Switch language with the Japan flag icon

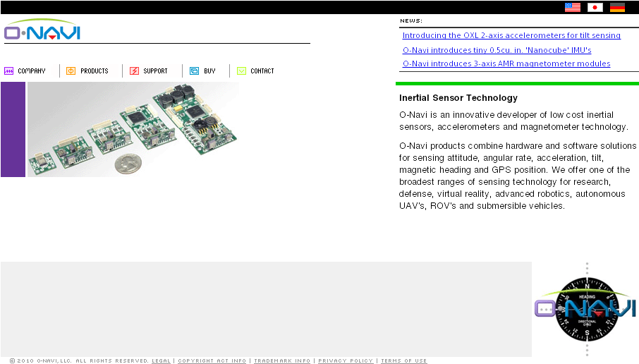[595, 7]
